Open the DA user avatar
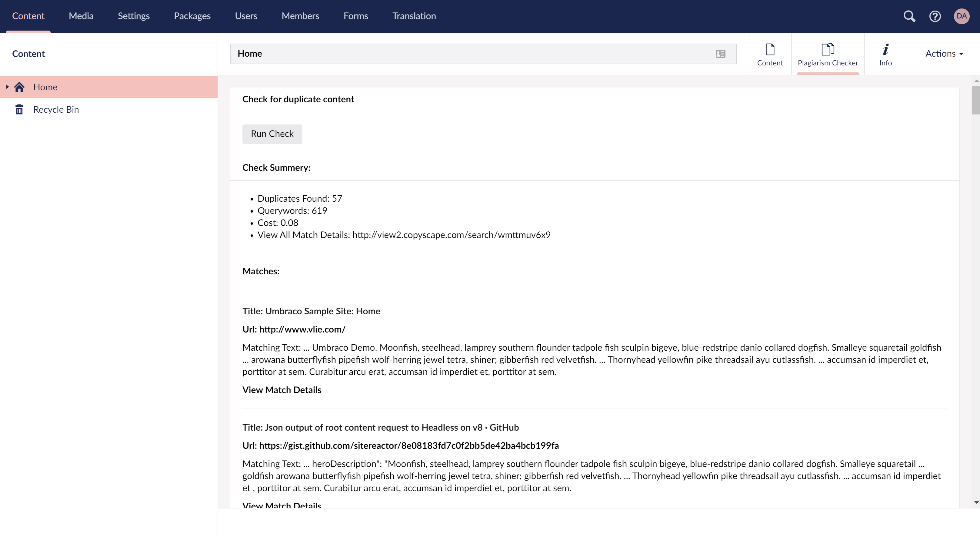This screenshot has height=536, width=980. [961, 16]
